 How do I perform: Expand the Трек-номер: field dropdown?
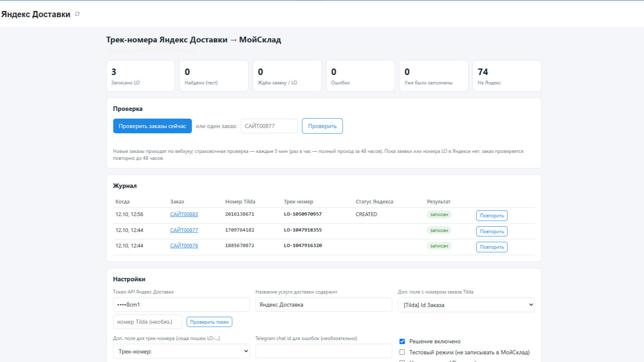coord(181,351)
